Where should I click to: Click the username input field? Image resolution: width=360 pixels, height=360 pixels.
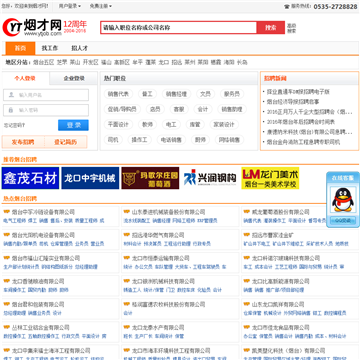click(x=46, y=95)
